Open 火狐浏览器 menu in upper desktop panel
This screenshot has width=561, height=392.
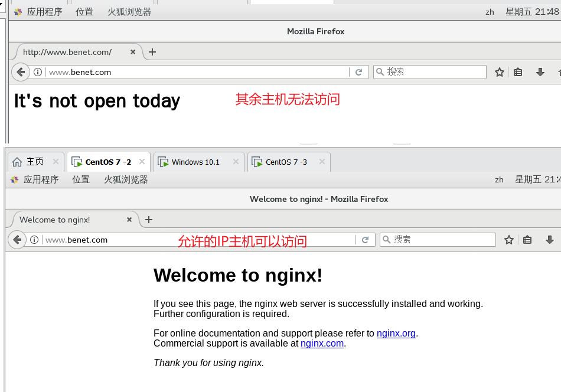click(129, 12)
